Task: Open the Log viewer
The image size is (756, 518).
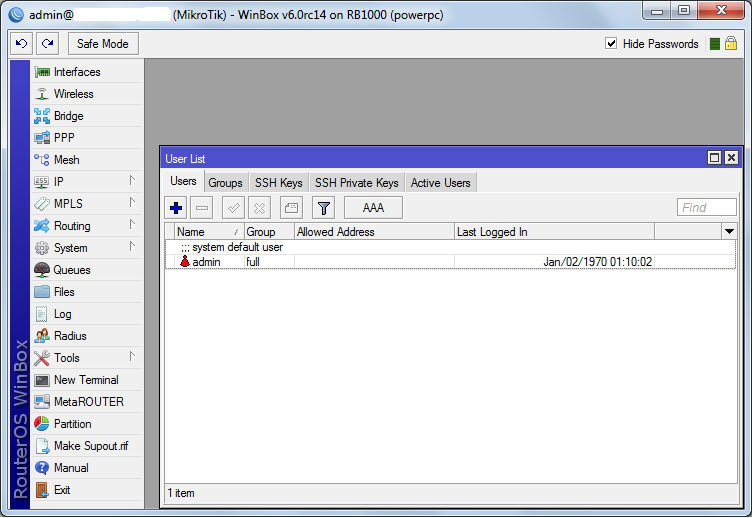Action: click(x=87, y=314)
